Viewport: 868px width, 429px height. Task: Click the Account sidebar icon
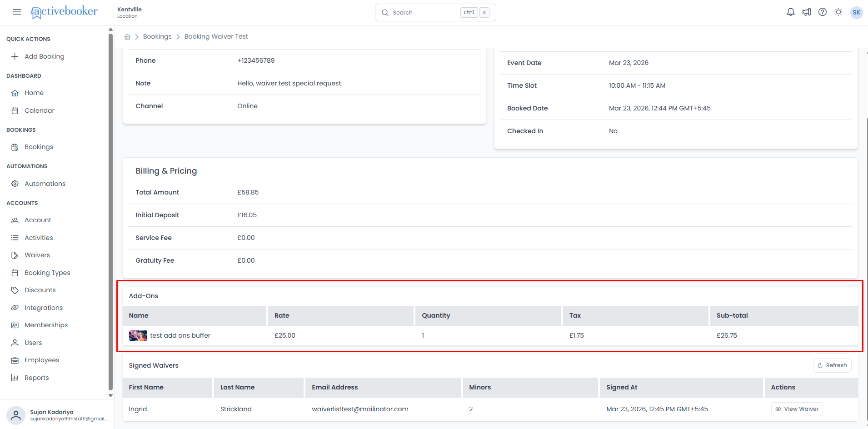coord(15,220)
